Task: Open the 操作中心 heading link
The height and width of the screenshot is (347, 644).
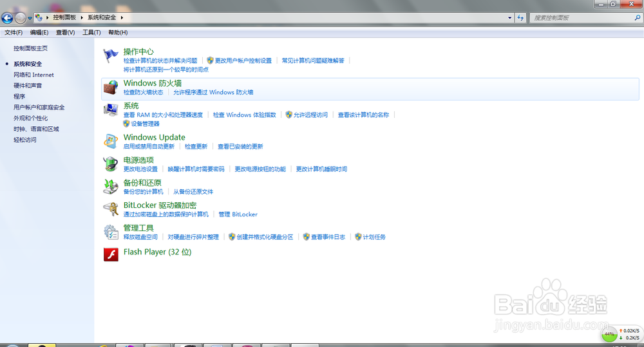Action: tap(139, 52)
